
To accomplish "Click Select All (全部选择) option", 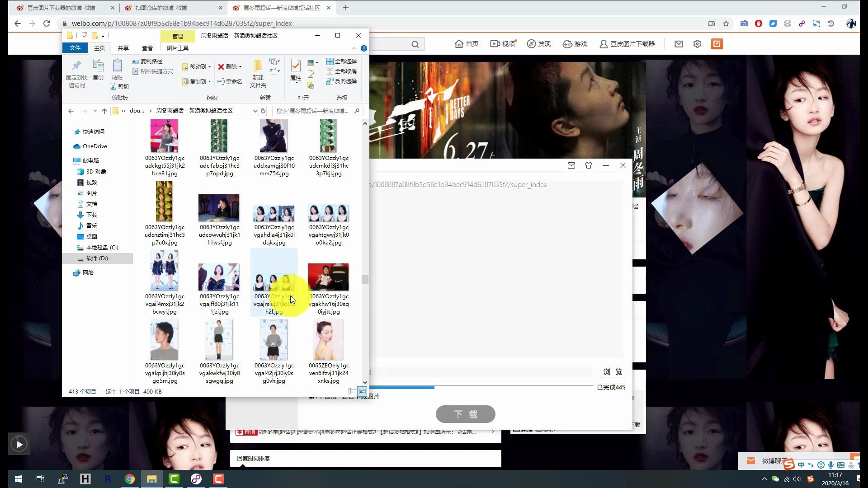I will coord(342,61).
